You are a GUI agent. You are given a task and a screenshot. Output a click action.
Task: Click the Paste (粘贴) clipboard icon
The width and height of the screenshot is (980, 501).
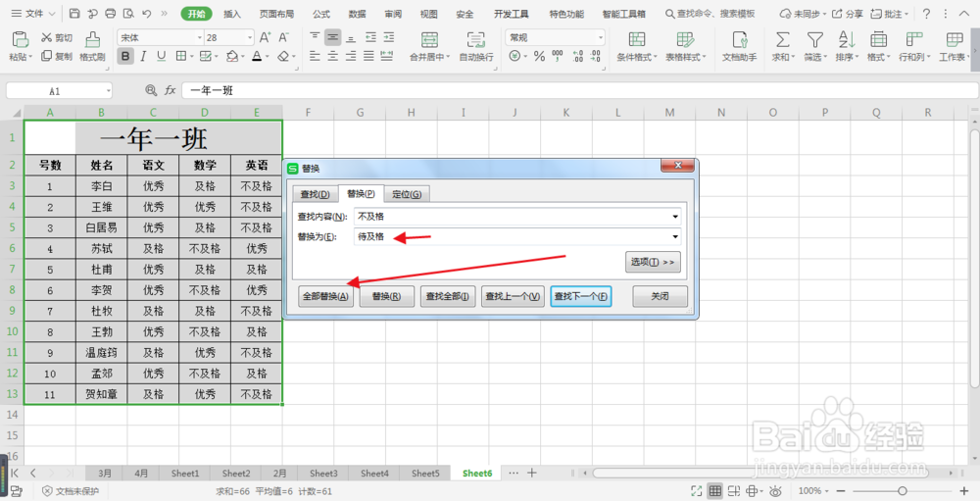(x=20, y=39)
